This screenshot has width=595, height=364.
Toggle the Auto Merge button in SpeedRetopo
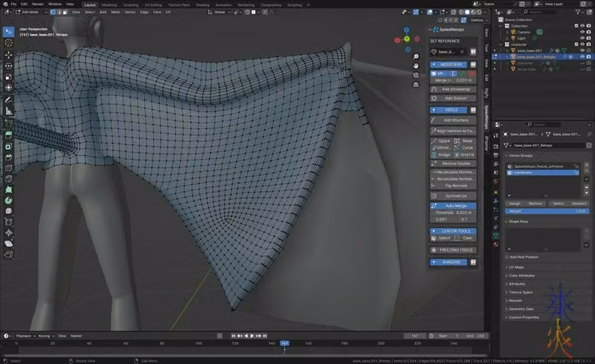click(453, 206)
